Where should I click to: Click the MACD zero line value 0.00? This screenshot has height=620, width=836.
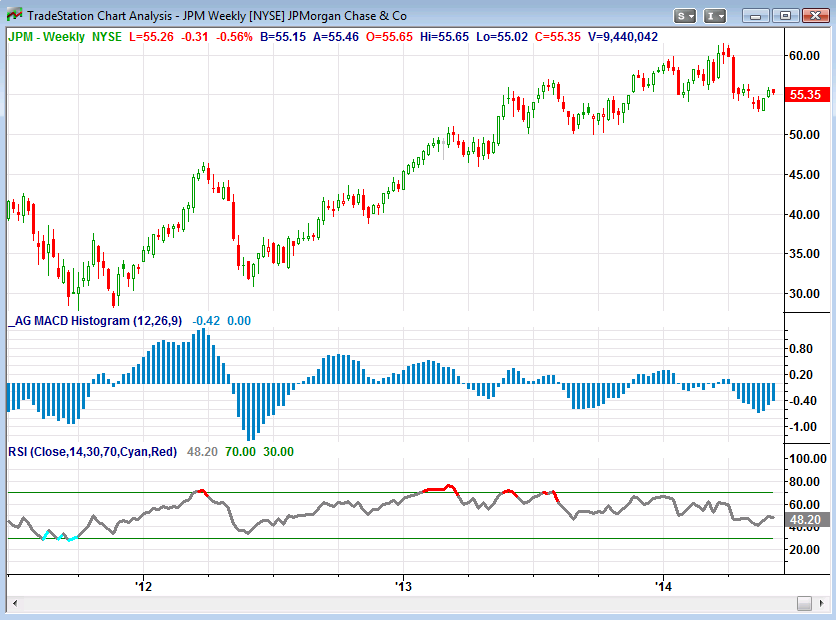pyautogui.click(x=239, y=321)
